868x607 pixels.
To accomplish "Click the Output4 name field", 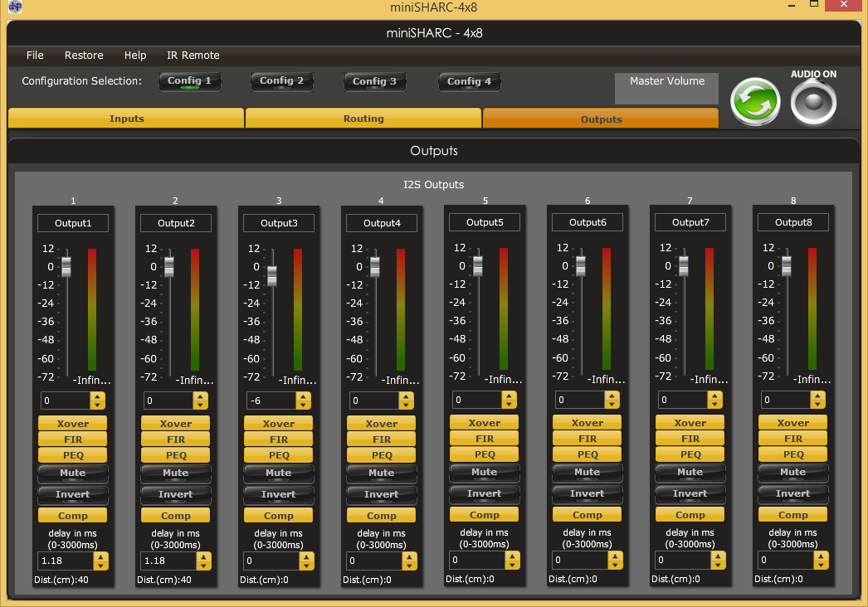I will 382,223.
